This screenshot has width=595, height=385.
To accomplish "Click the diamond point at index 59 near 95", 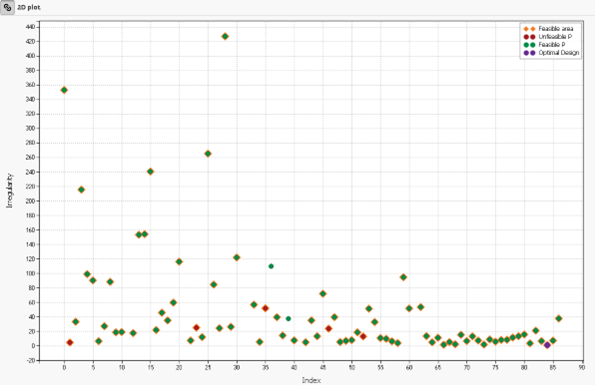I will (x=403, y=277).
